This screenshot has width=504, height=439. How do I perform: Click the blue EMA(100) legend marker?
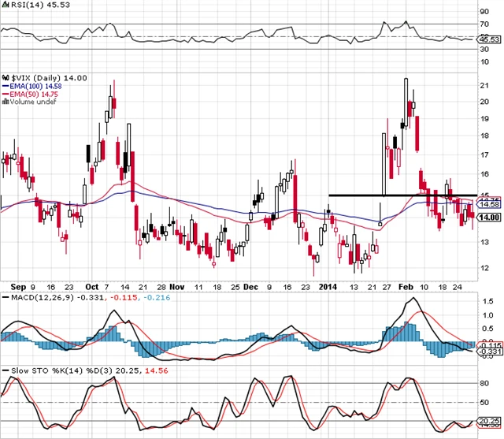click(x=4, y=86)
